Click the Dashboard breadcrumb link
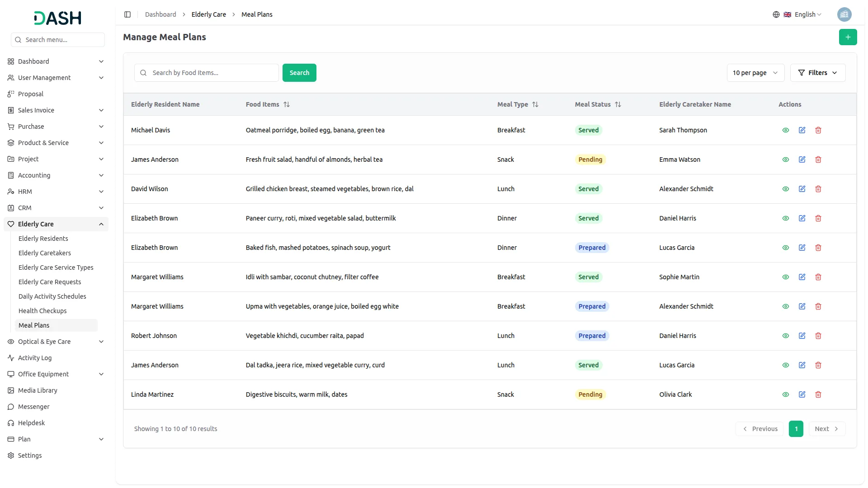 coord(160,14)
